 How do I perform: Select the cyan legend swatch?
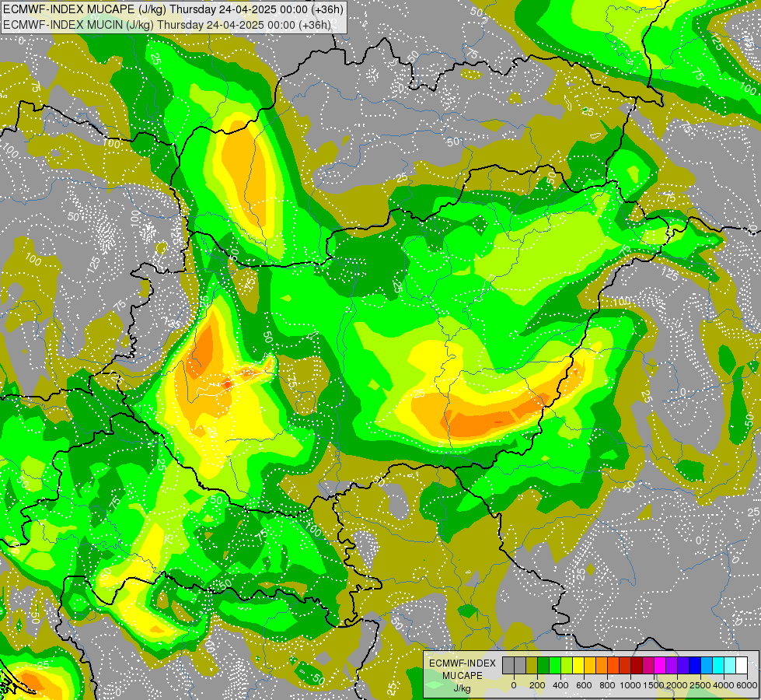(718, 666)
